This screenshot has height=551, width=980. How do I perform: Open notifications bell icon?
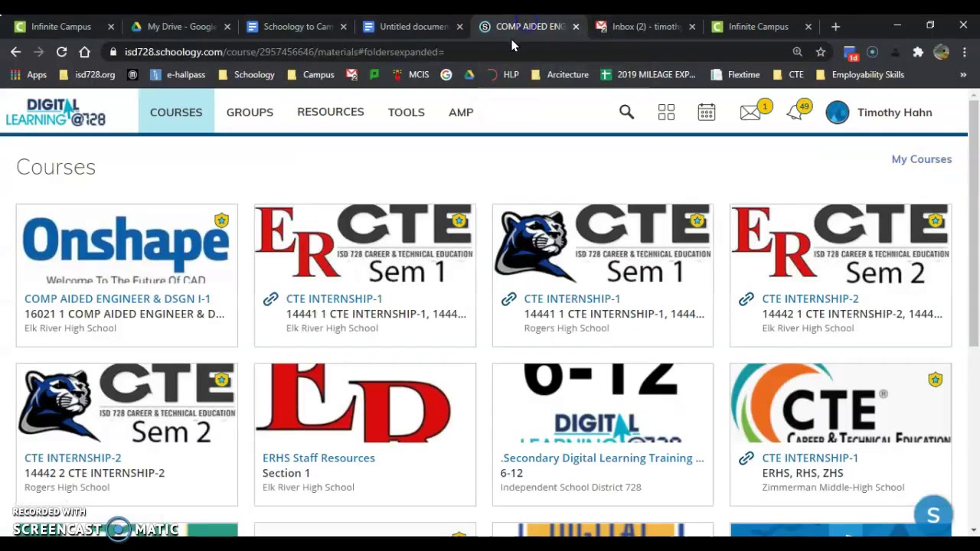(794, 113)
